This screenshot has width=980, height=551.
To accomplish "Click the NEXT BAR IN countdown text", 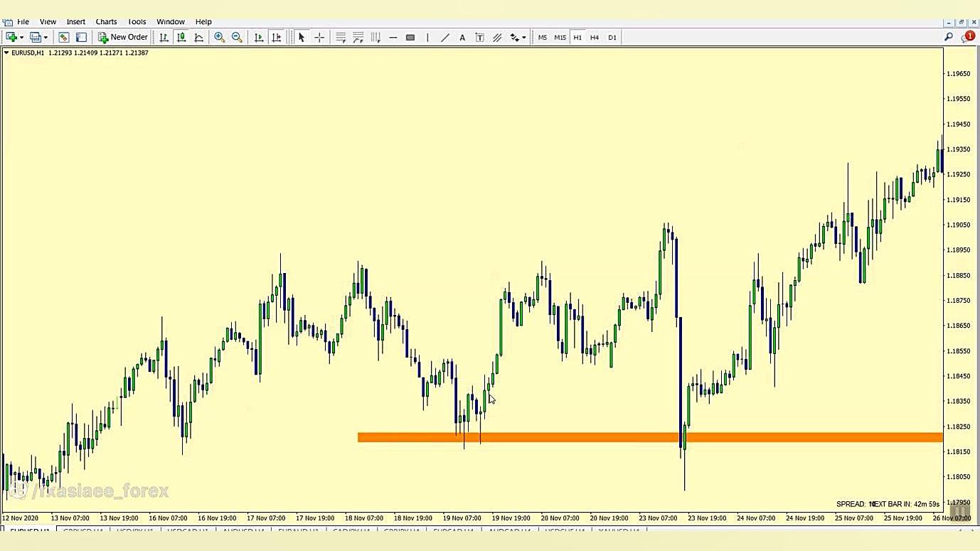I will coord(905,504).
